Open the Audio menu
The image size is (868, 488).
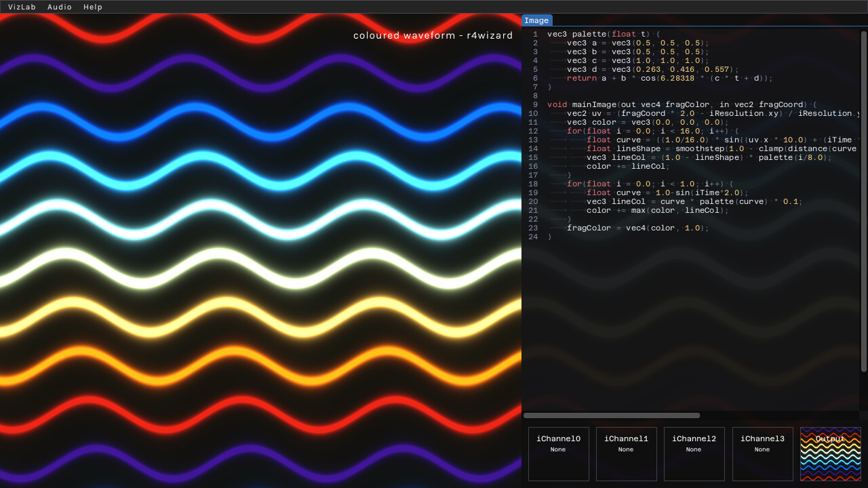coord(60,7)
